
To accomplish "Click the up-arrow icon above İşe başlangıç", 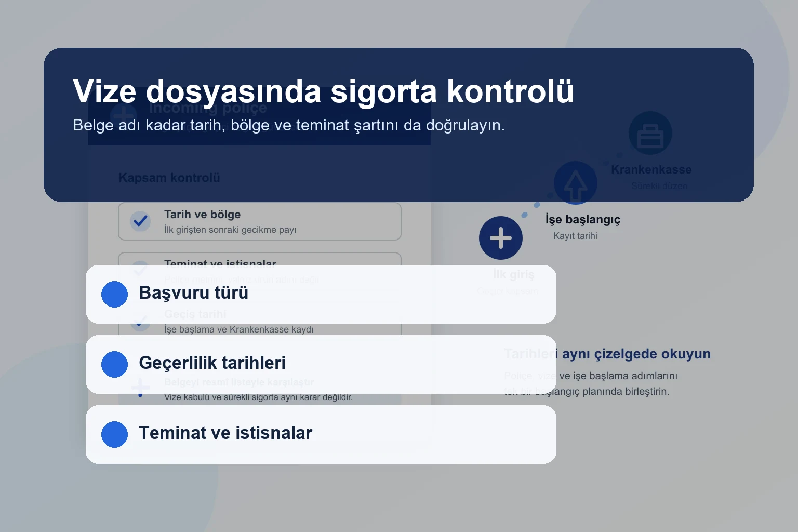I will coord(576,183).
